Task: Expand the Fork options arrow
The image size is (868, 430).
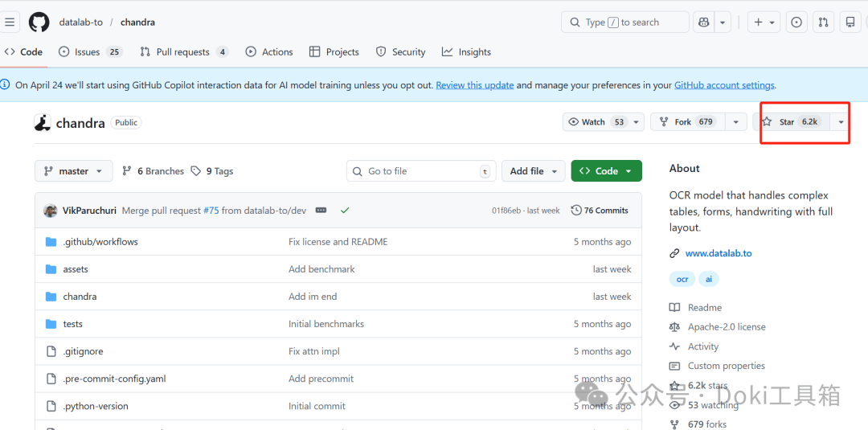Action: pyautogui.click(x=735, y=122)
